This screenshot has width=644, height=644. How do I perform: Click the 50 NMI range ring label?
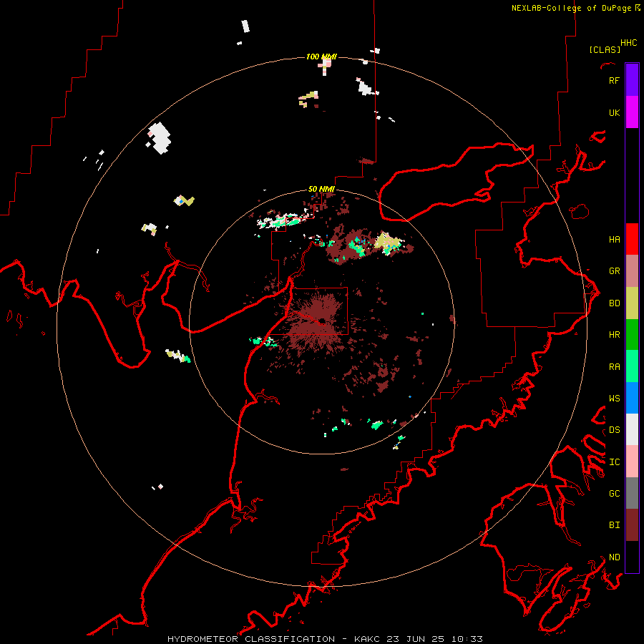coord(321,189)
